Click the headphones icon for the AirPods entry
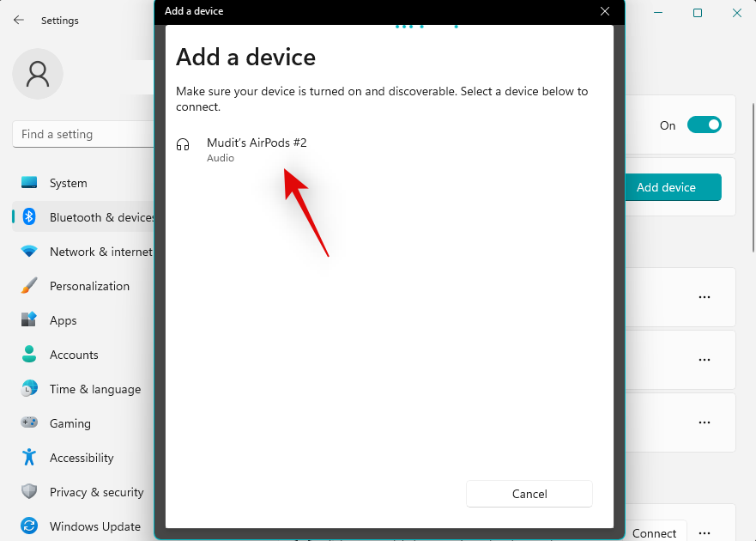Image resolution: width=756 pixels, height=541 pixels. [x=183, y=144]
